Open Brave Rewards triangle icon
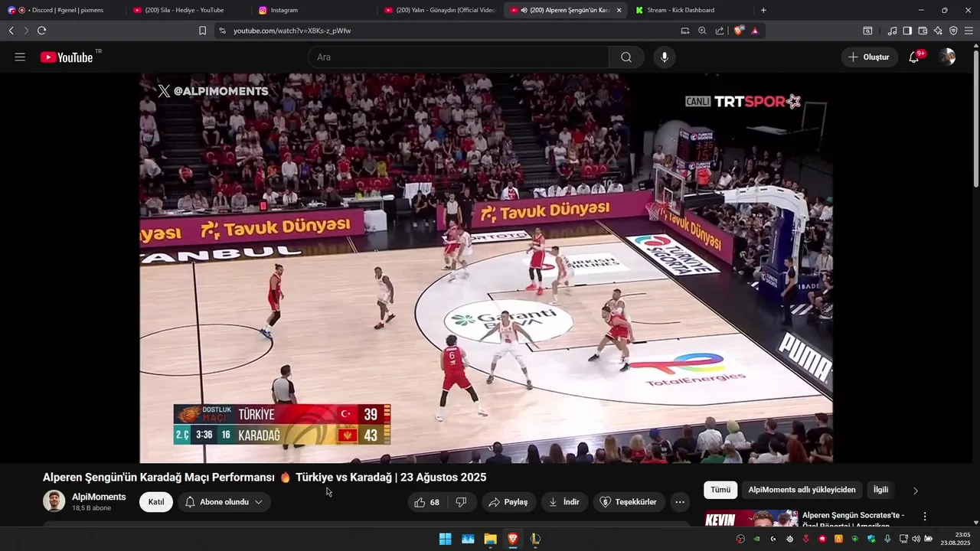Screen dimensions: 980x551 755,31
